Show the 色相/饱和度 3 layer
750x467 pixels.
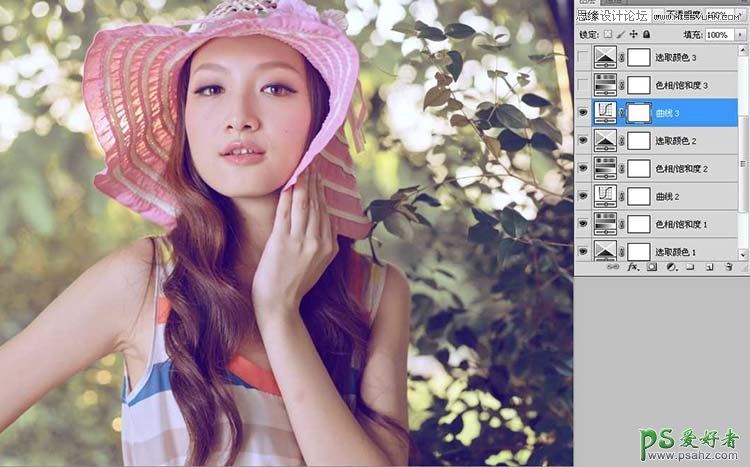583,85
